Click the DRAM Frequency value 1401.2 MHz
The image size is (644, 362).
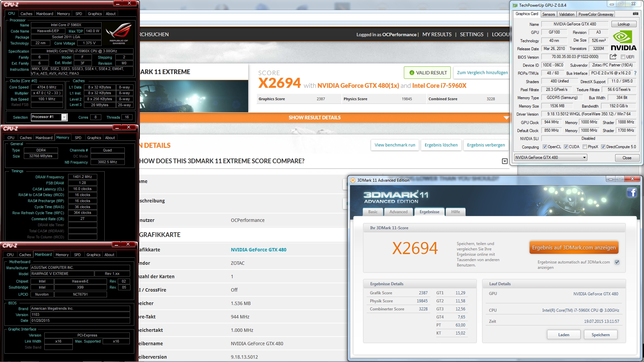pyautogui.click(x=83, y=177)
